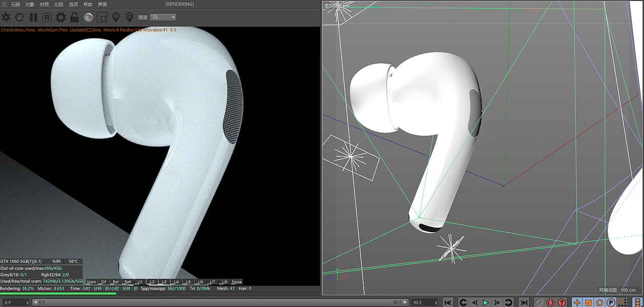Select the material picker pin (M)
This screenshot has height=307, width=644.
pos(129,17)
